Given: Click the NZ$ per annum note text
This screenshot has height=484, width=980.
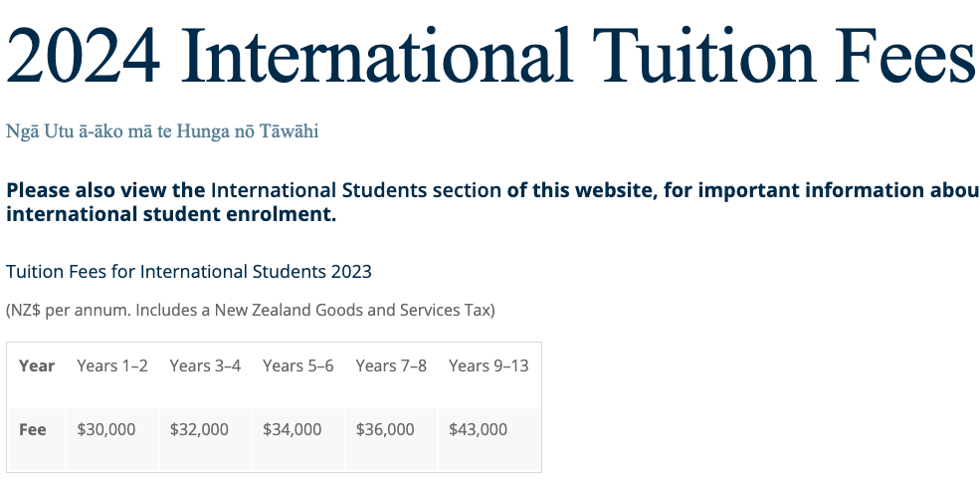Looking at the screenshot, I should (250, 310).
